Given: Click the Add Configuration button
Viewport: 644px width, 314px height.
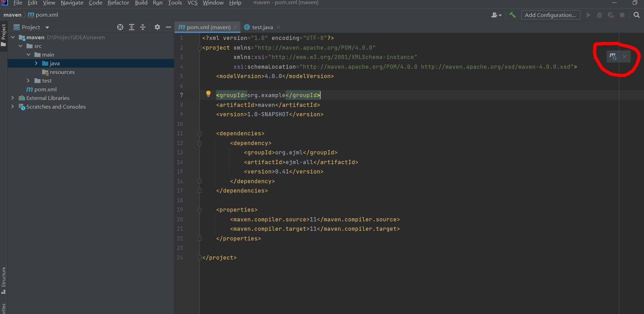Looking at the screenshot, I should coord(550,15).
